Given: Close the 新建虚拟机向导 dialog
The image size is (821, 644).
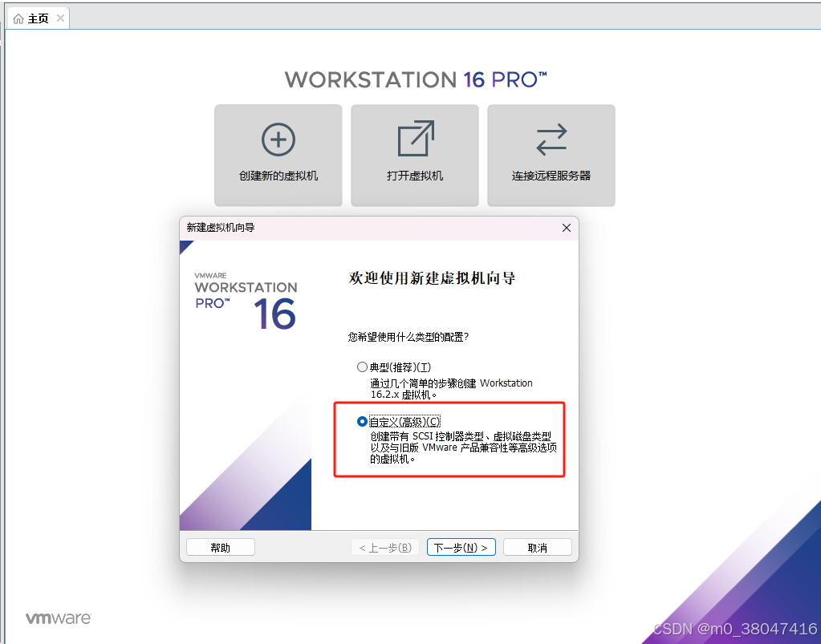Looking at the screenshot, I should point(566,228).
